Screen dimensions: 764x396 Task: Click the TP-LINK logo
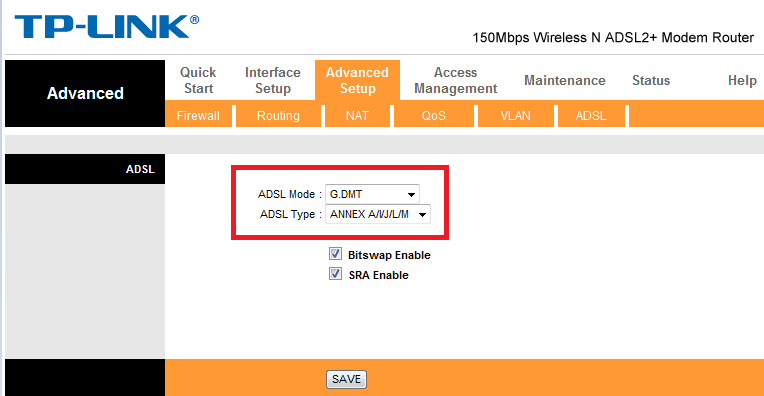(106, 26)
